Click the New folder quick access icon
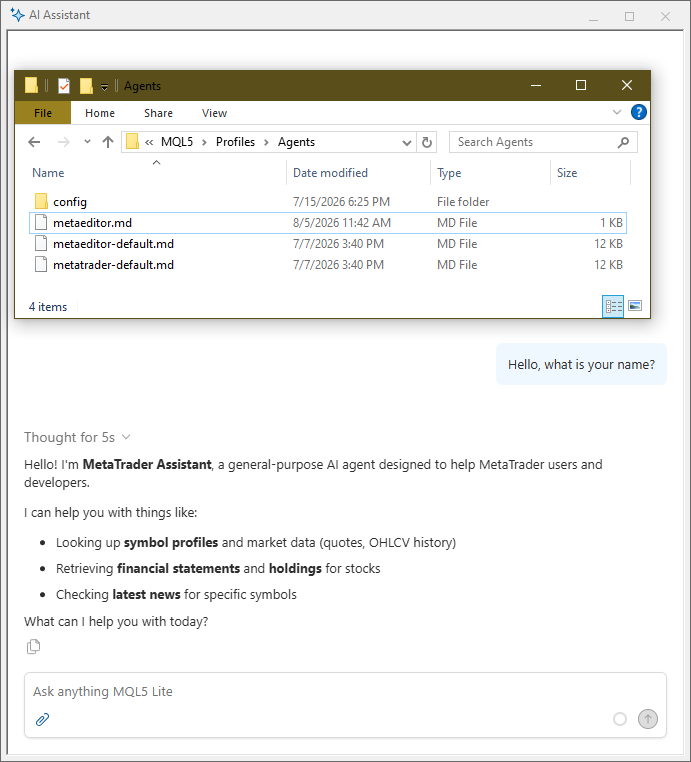The image size is (691, 762). (x=86, y=86)
